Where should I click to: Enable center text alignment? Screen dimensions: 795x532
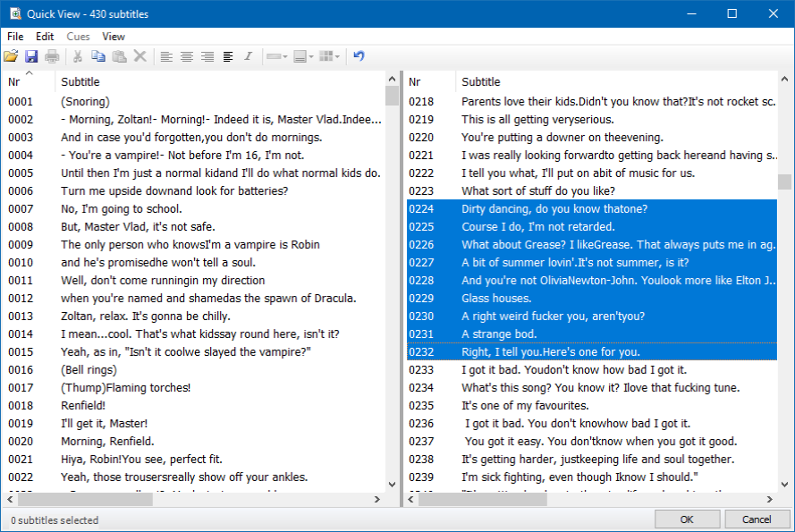pos(186,55)
